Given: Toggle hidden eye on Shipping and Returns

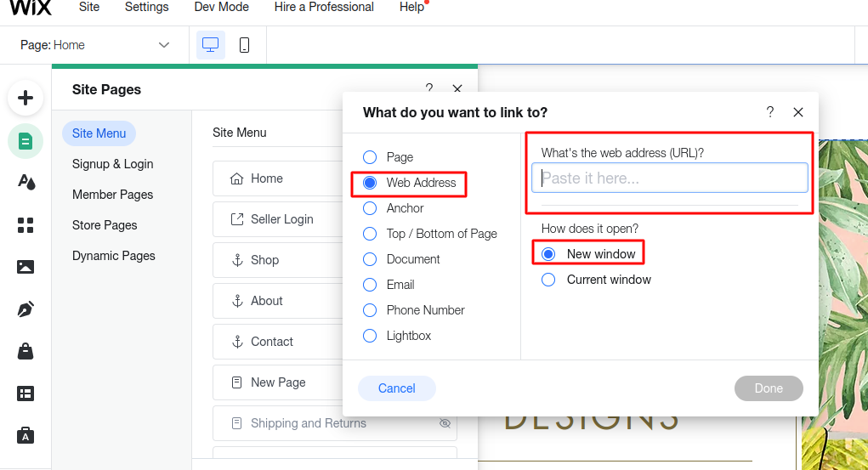Looking at the screenshot, I should [445, 423].
